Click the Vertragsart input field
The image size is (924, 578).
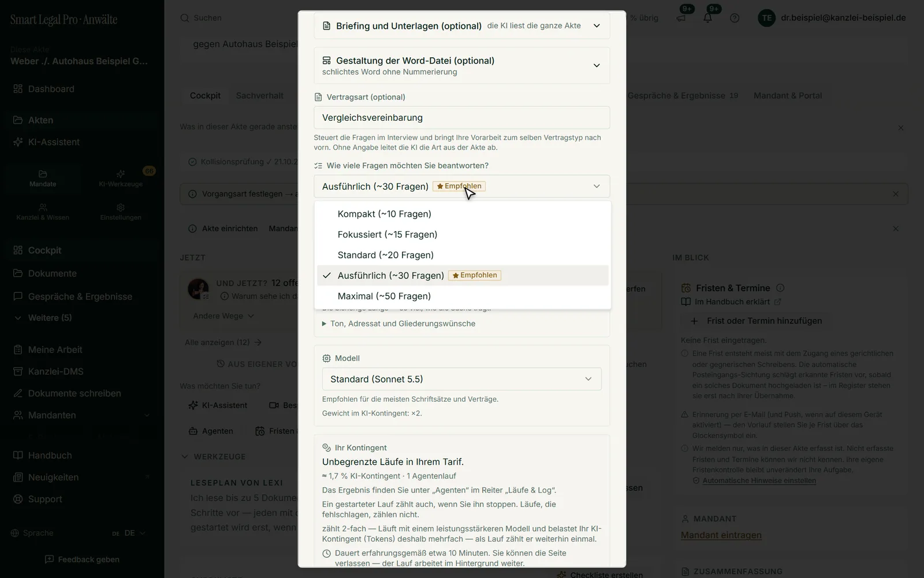pos(461,117)
